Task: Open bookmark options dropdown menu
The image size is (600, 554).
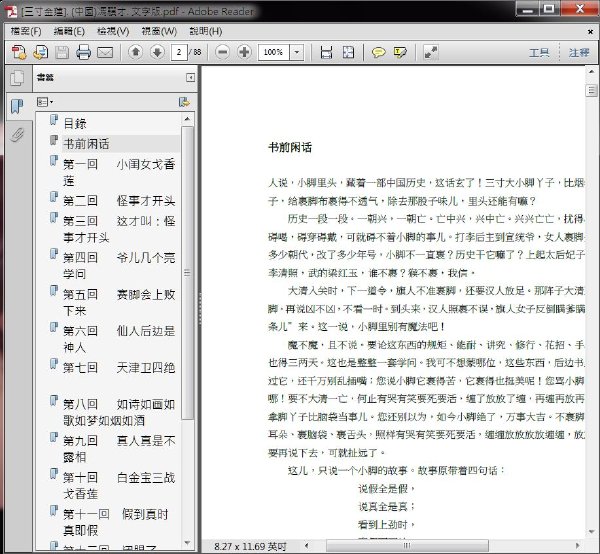Action: coord(45,102)
